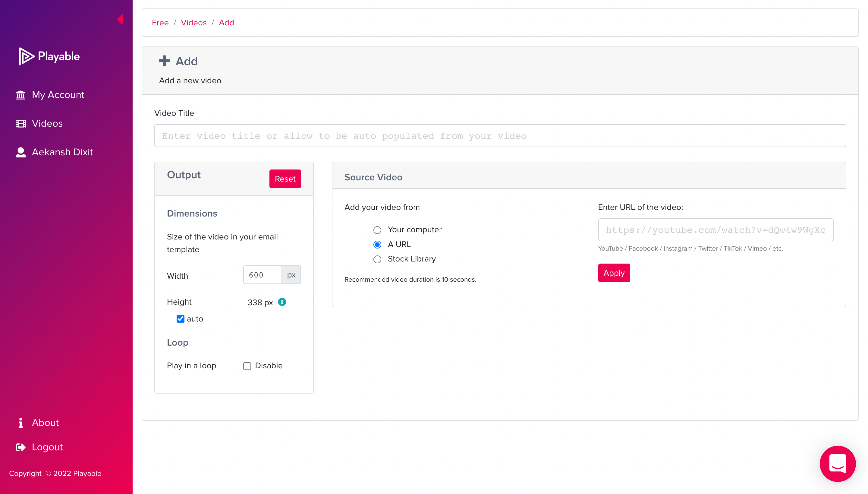Image resolution: width=868 pixels, height=494 pixels.
Task: Go to the Videos breadcrumb link
Action: click(x=193, y=23)
